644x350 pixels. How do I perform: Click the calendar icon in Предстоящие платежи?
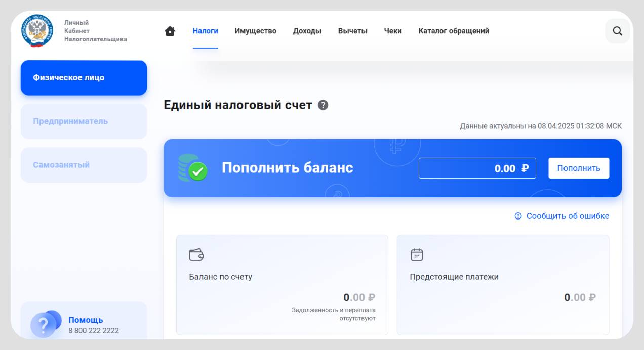click(417, 255)
